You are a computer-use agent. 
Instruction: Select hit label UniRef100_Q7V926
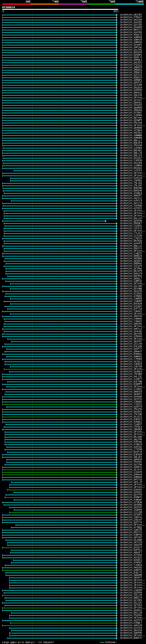coord(131,555)
